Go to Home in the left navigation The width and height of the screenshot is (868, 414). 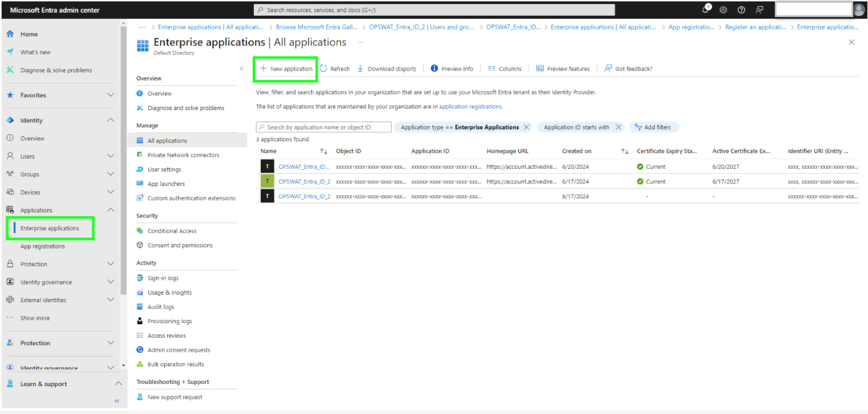(29, 34)
